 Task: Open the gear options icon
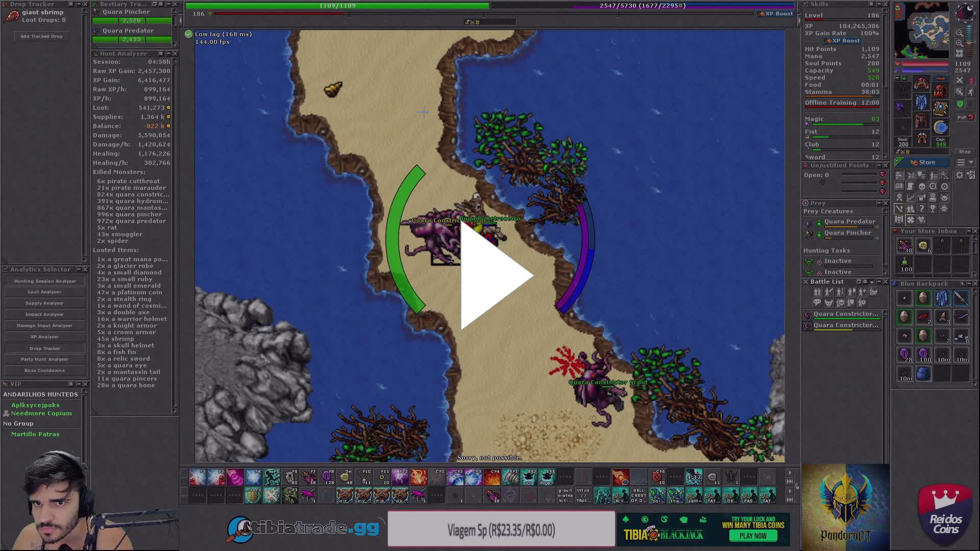point(960,176)
